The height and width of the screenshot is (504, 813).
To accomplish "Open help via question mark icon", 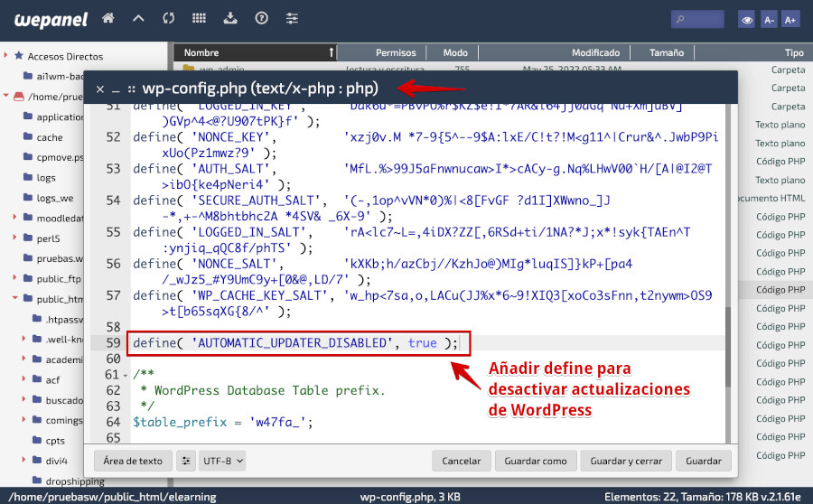I will pyautogui.click(x=261, y=19).
